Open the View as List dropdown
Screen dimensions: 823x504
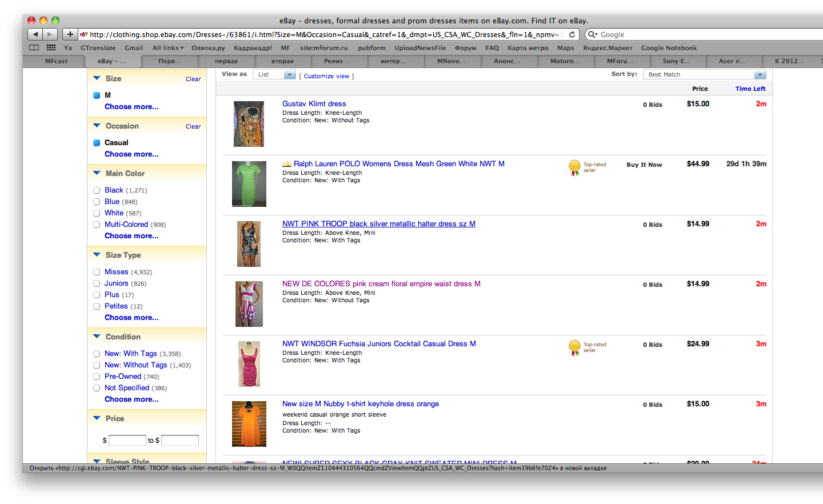coord(274,75)
